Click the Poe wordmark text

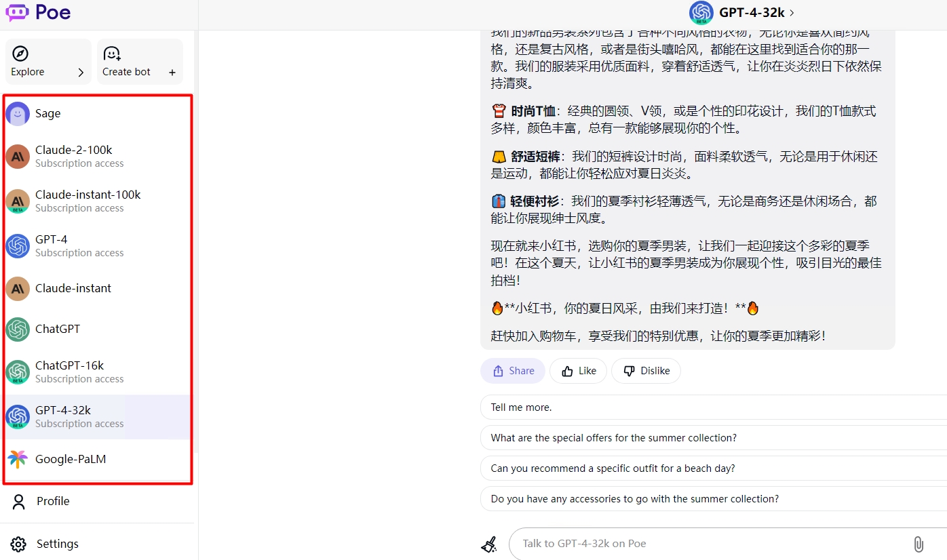coord(53,12)
